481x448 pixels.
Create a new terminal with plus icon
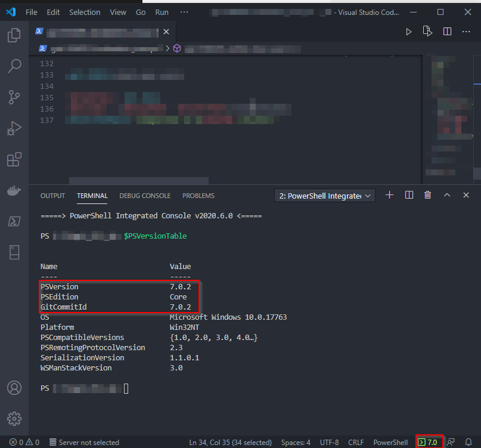coord(390,195)
